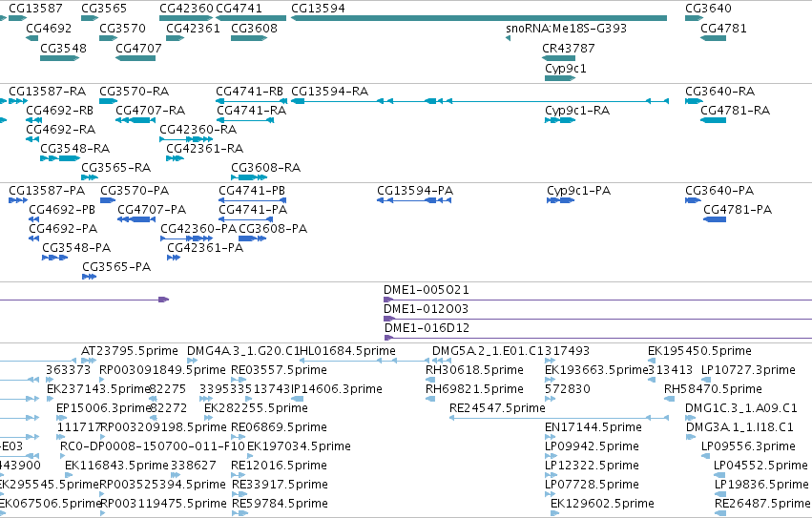Click protein CG3640-PA
Image resolution: width=812 pixels, height=518 pixels.
pyautogui.click(x=693, y=200)
